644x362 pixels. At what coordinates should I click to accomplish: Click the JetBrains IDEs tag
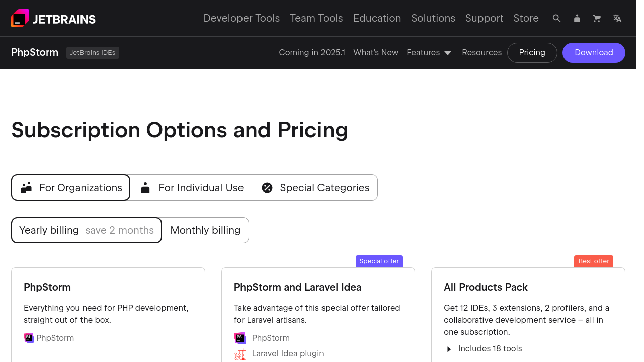click(x=93, y=53)
